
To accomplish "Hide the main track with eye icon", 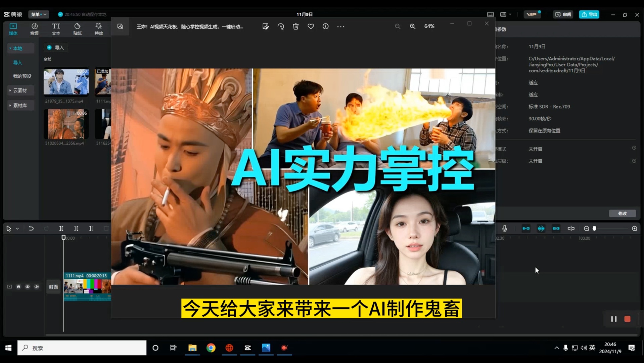I will tap(28, 287).
